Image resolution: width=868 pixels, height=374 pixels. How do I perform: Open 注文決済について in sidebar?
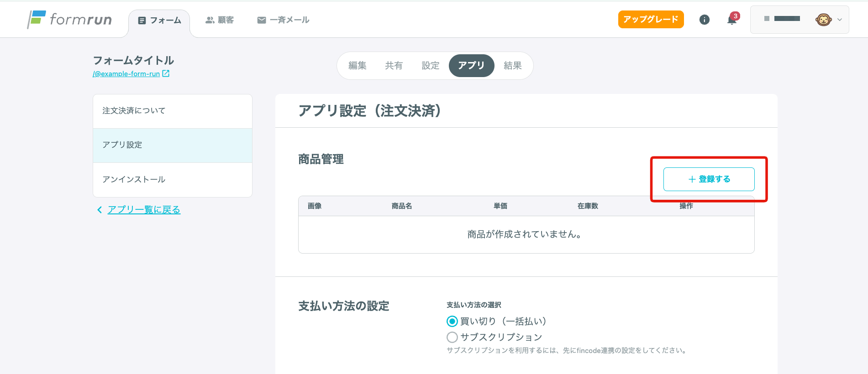point(173,111)
